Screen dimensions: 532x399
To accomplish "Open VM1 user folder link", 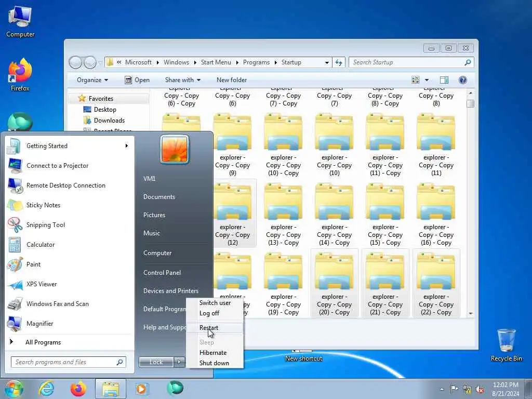I will click(149, 179).
